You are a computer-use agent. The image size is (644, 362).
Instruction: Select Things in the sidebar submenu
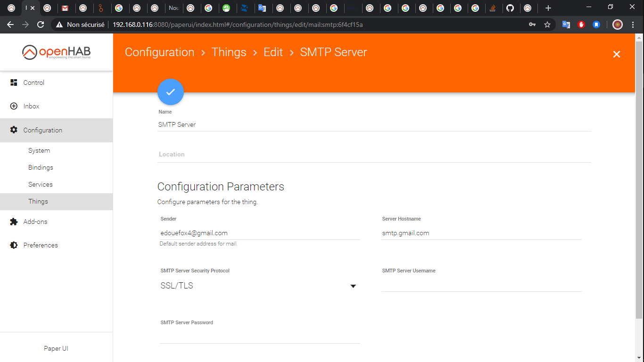(57, 201)
